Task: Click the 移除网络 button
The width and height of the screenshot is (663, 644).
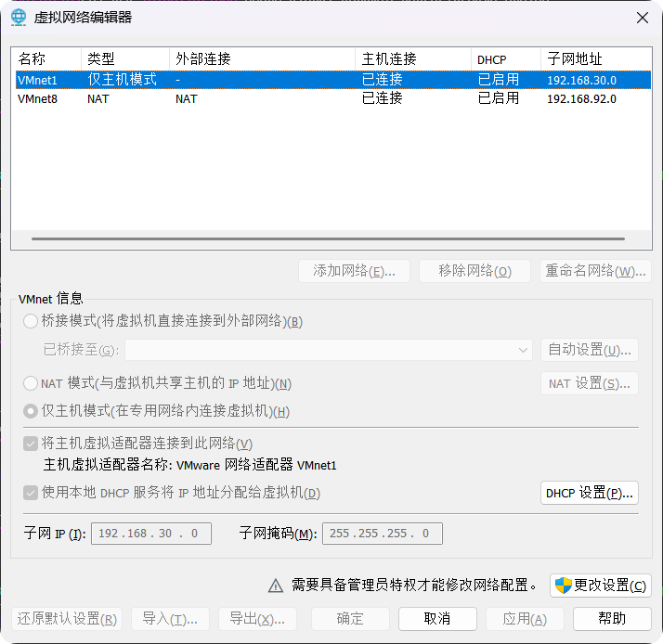Action: coord(474,271)
